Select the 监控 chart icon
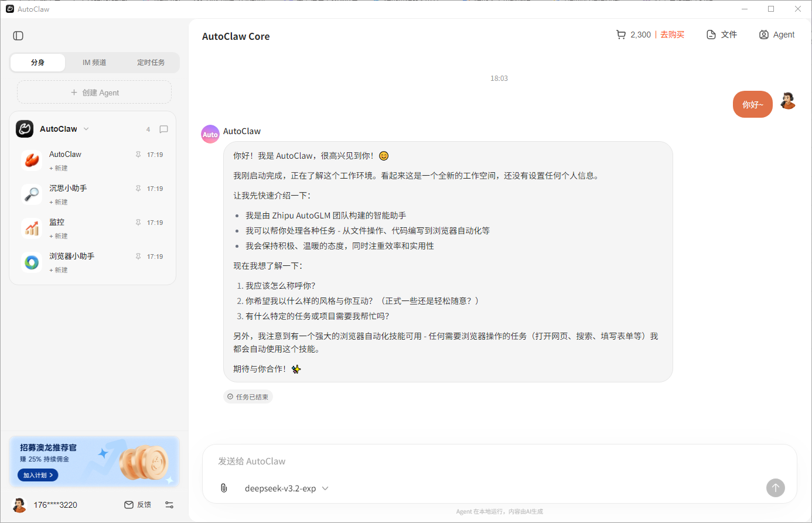The width and height of the screenshot is (812, 523). tap(32, 228)
